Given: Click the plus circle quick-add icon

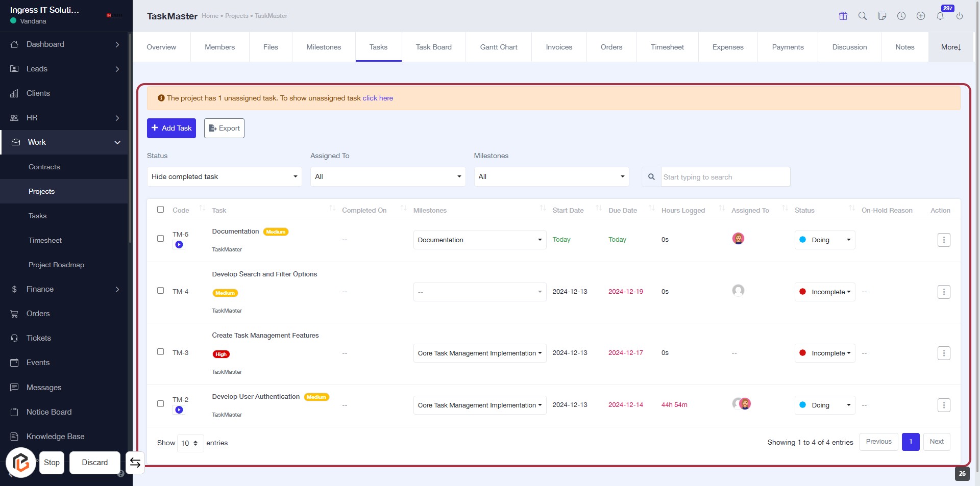Looking at the screenshot, I should click(x=921, y=16).
